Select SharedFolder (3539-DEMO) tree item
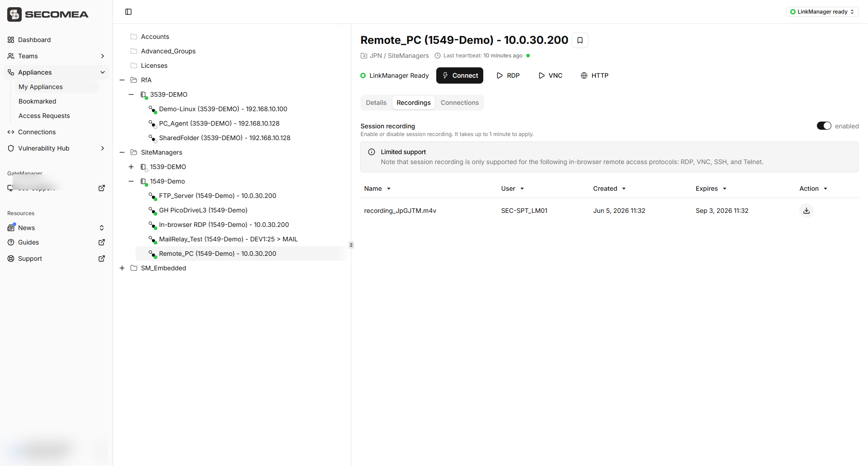The height and width of the screenshot is (466, 868). coord(225,138)
